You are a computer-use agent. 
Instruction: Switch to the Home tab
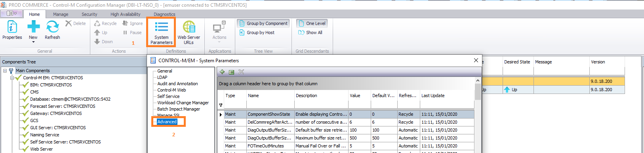point(34,14)
